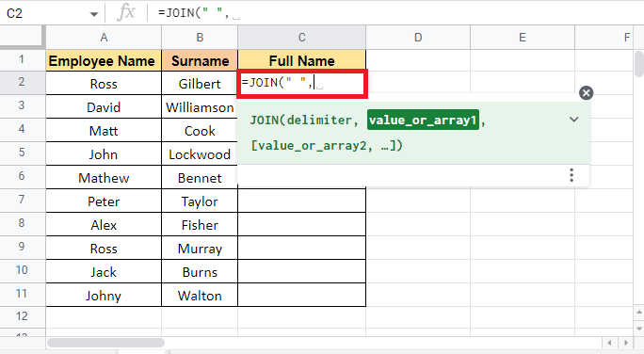Open the three-dot options in formula help
644x354 pixels.
572,175
